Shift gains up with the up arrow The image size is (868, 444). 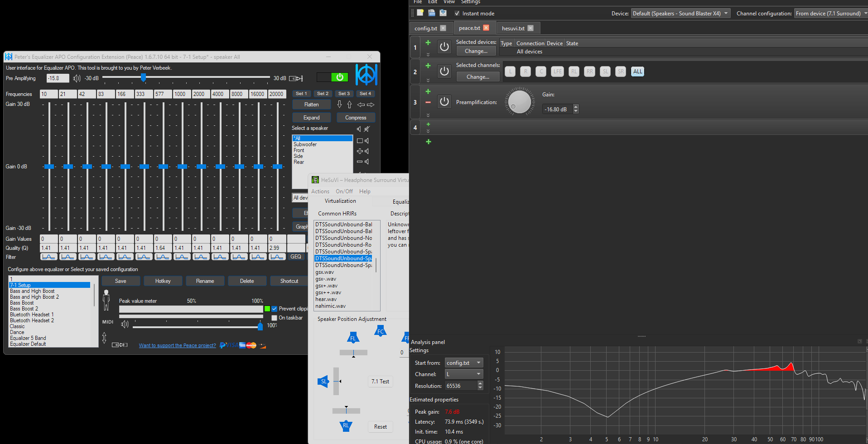349,105
